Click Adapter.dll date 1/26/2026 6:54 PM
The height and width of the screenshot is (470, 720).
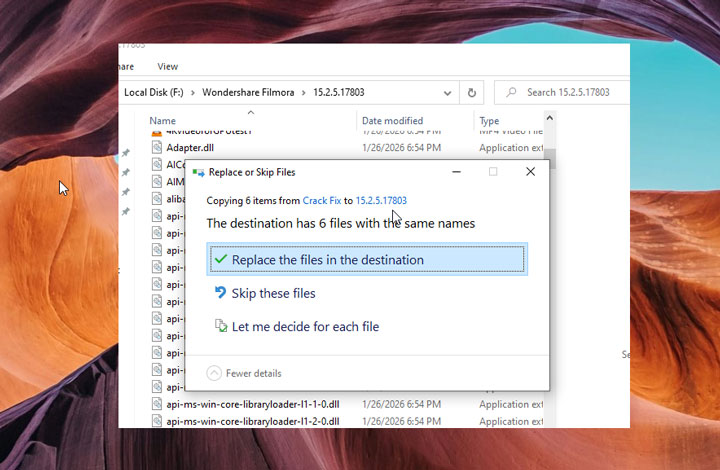point(401,148)
